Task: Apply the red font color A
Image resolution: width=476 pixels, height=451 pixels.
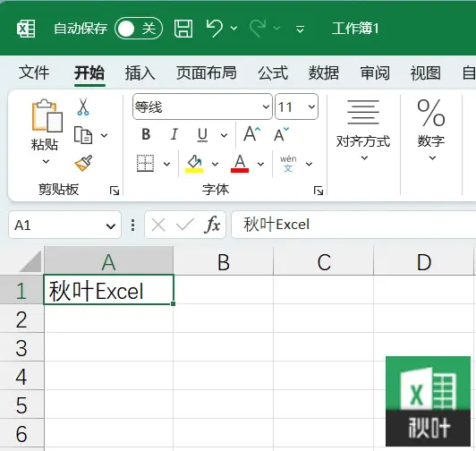Action: pos(240,164)
